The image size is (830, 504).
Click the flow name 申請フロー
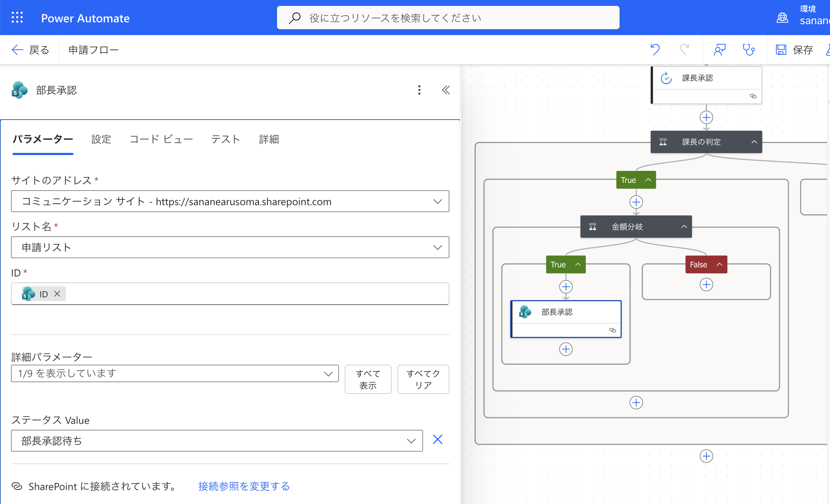(x=94, y=50)
